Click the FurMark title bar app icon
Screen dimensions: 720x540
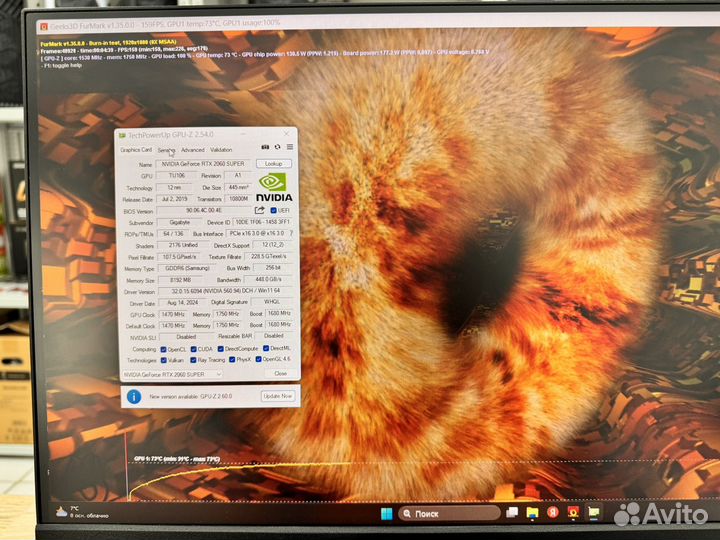tap(44, 26)
